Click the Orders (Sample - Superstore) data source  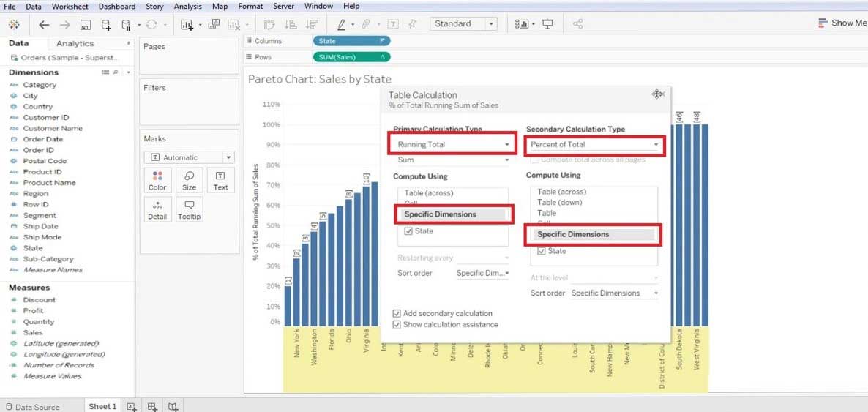pos(64,58)
